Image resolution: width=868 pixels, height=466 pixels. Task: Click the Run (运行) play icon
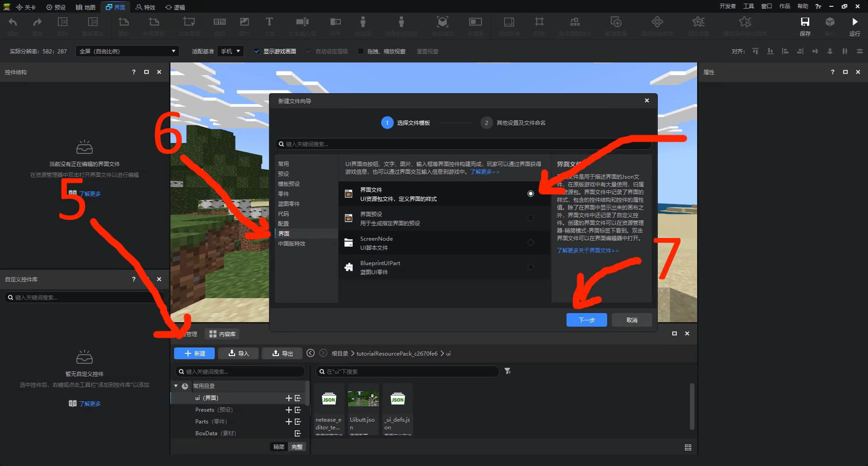tap(854, 22)
